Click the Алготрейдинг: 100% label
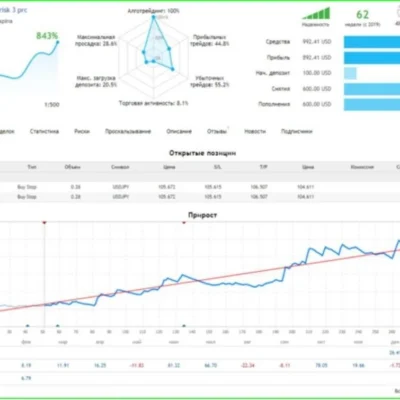Screen dimensions: 400x400 (154, 11)
